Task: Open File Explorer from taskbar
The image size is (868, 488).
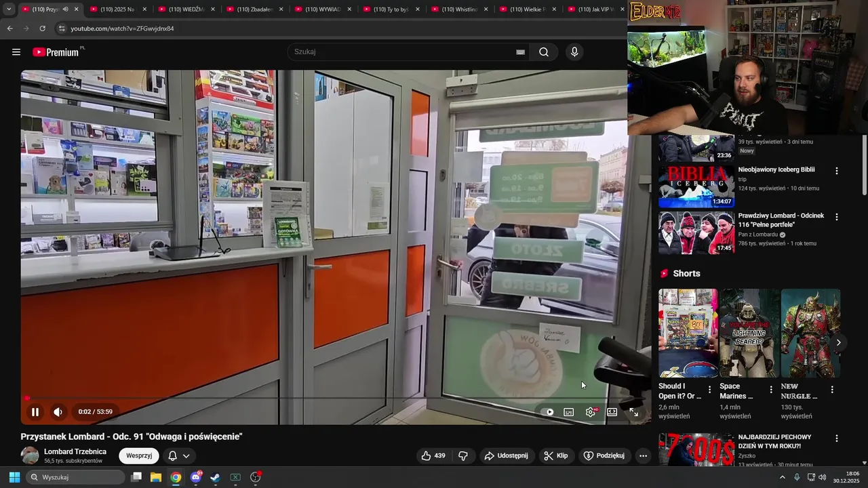Action: click(x=156, y=477)
